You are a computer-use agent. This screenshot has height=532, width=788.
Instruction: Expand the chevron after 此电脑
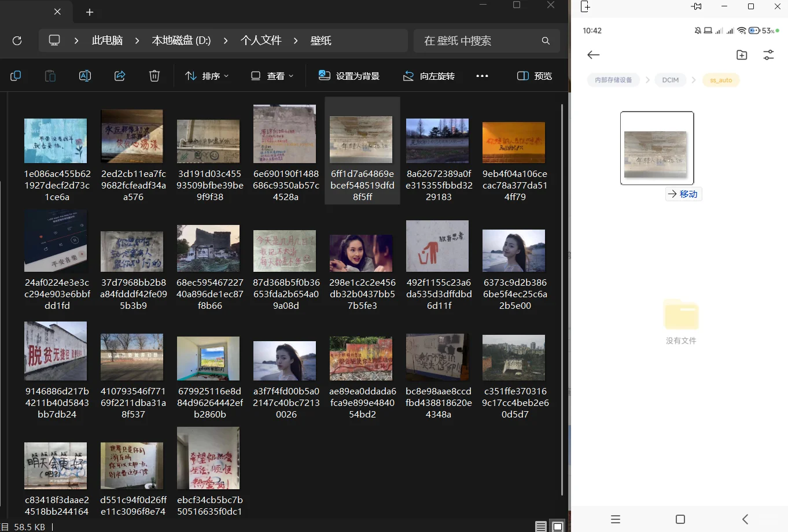click(137, 40)
